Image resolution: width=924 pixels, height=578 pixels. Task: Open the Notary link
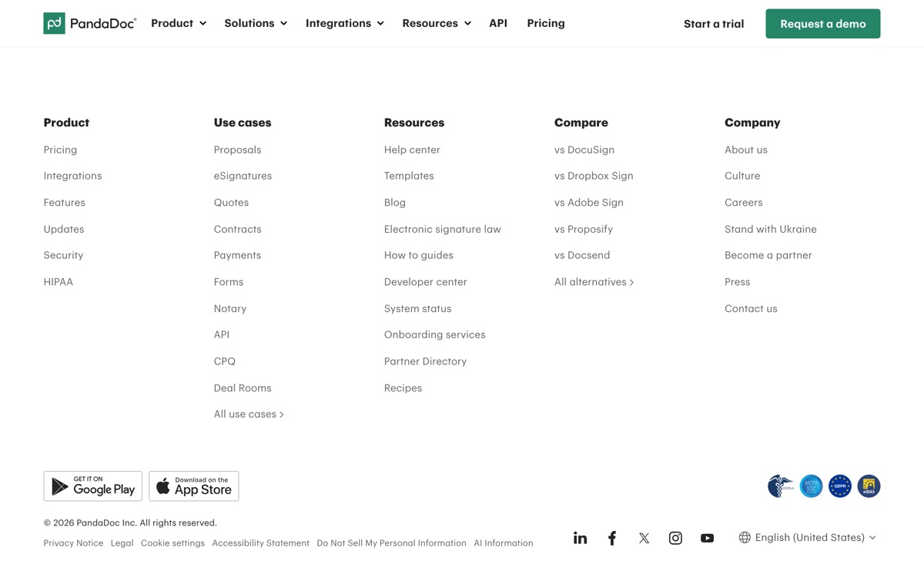pos(230,308)
